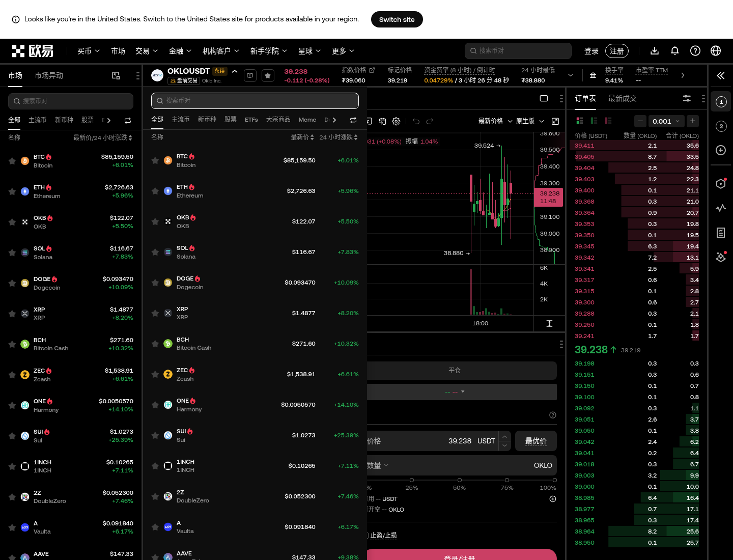Click the help icon above the price field
The image size is (733, 560).
[x=553, y=415]
